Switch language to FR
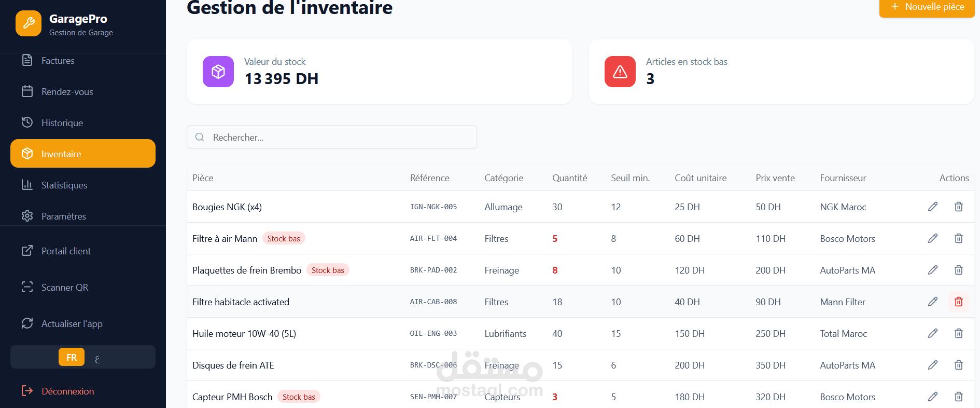This screenshot has height=408, width=980. [72, 357]
